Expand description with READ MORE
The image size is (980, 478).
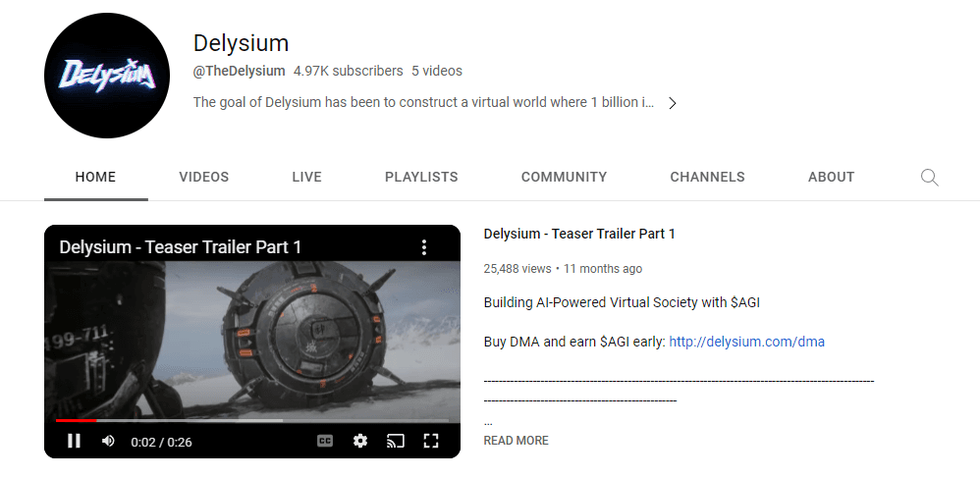coord(517,441)
